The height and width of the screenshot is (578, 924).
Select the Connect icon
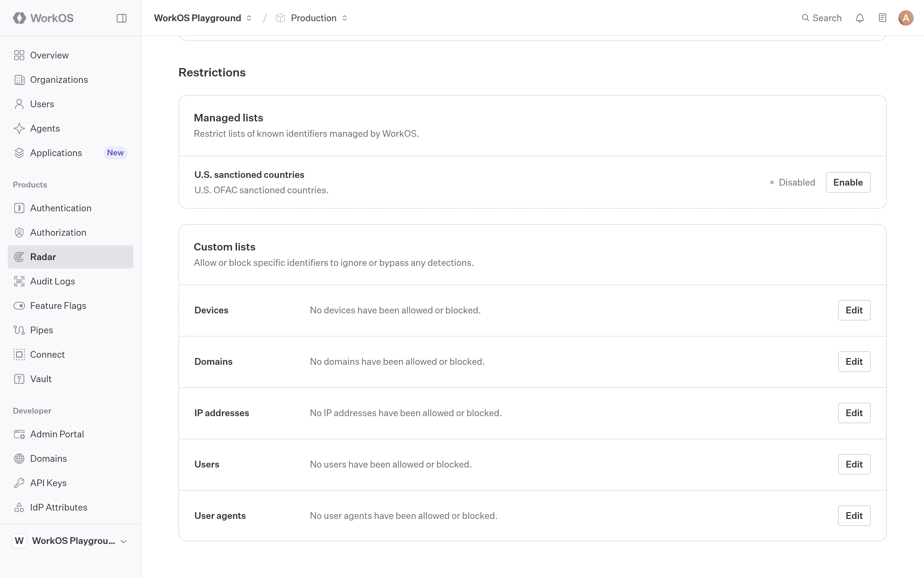[19, 355]
